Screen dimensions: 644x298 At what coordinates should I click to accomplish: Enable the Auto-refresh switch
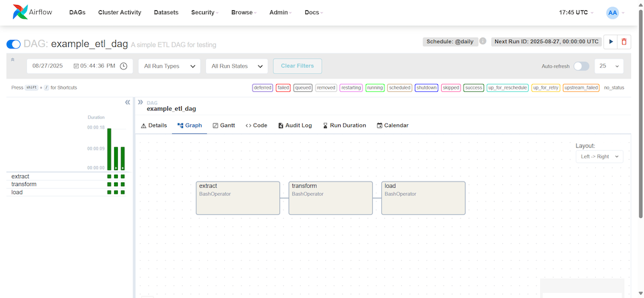pyautogui.click(x=581, y=66)
